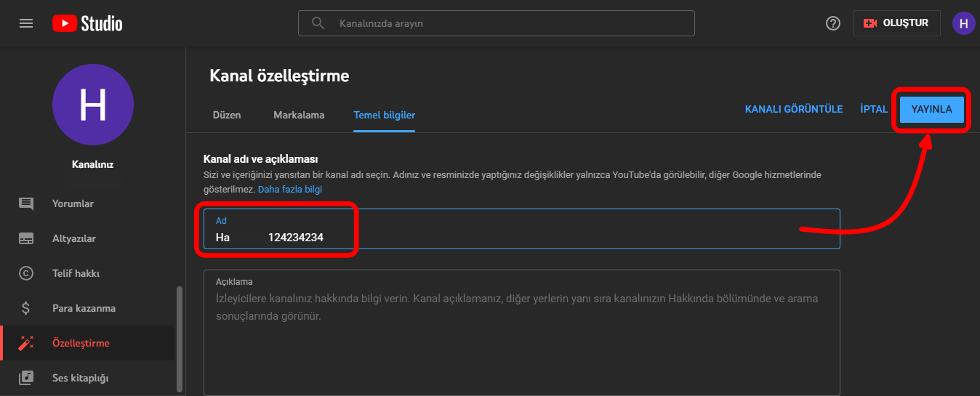The width and height of the screenshot is (980, 396).
Task: Click the Para kazanma dollar icon
Action: (x=26, y=308)
